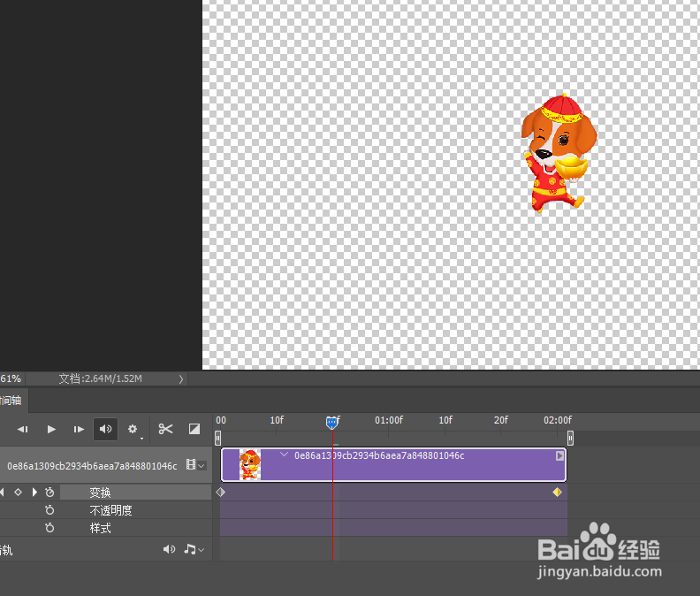Open the motion panel arrow at clip end
This screenshot has width=700, height=596.
(x=559, y=455)
